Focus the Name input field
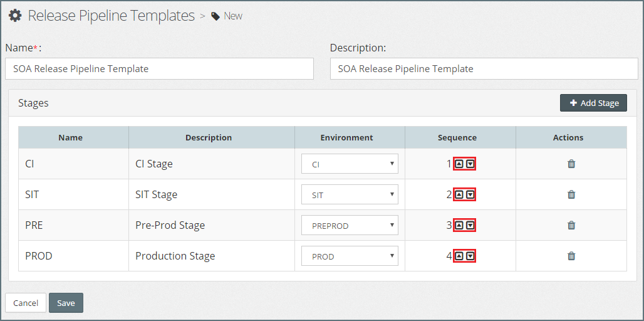Screen dimensions: 644x321 [159, 69]
